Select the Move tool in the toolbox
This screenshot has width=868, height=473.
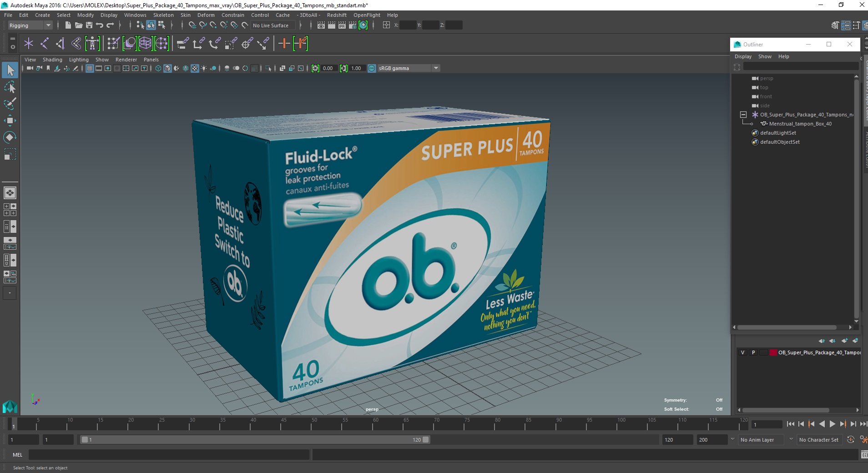click(10, 120)
